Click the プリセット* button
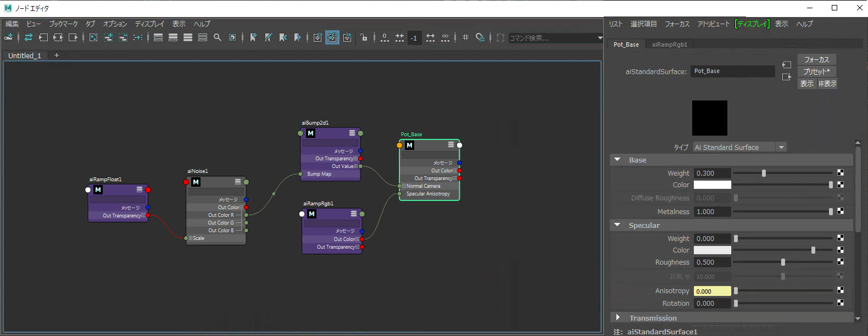Viewport: 868px width, 336px height. point(816,71)
